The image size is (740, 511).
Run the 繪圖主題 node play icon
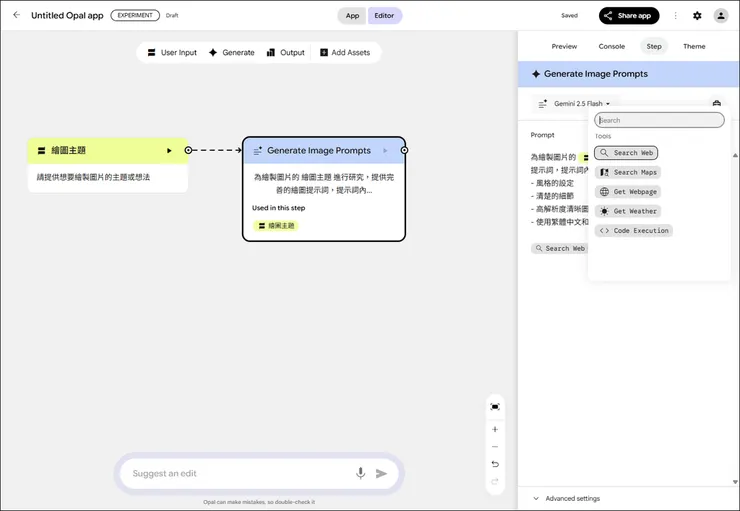point(169,151)
